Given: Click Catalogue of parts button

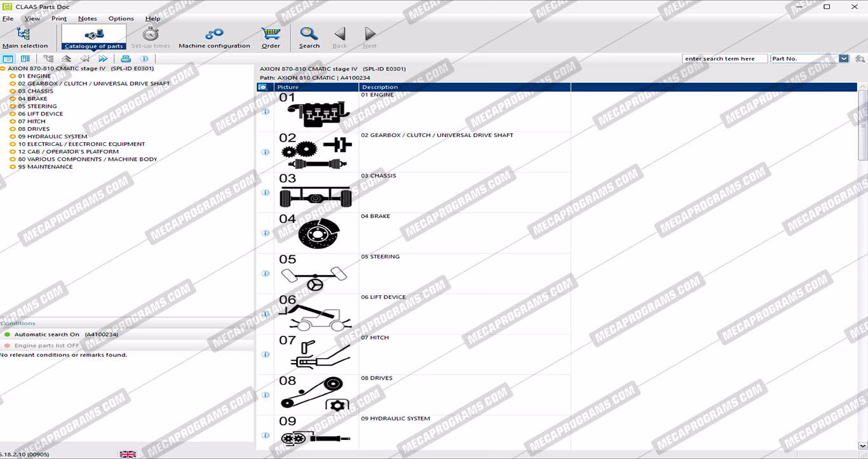Looking at the screenshot, I should pos(93,37).
